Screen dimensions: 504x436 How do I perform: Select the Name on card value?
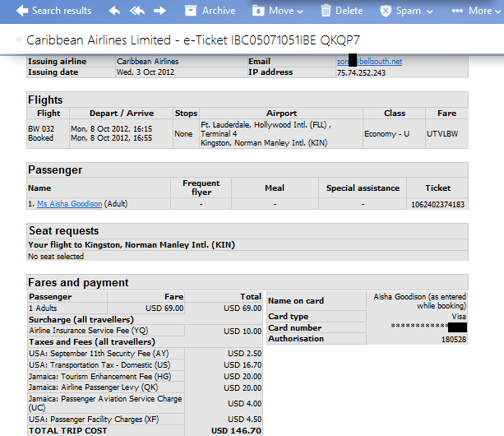pyautogui.click(x=419, y=301)
